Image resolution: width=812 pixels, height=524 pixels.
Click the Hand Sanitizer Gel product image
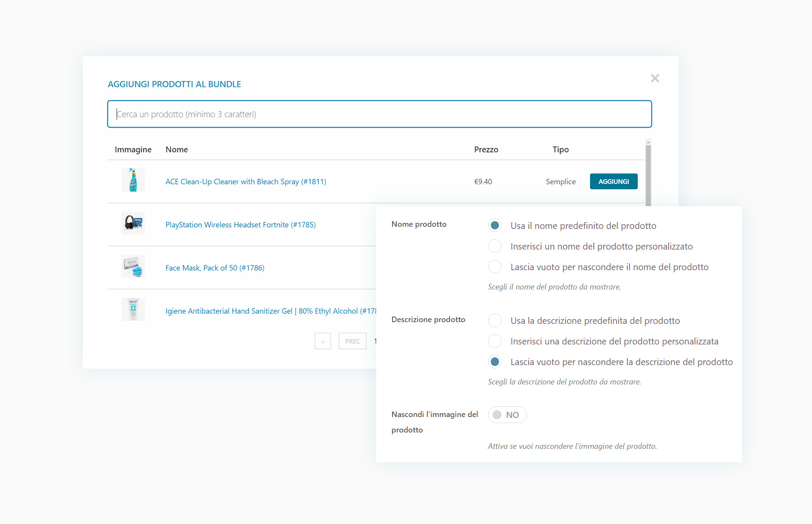coord(133,310)
